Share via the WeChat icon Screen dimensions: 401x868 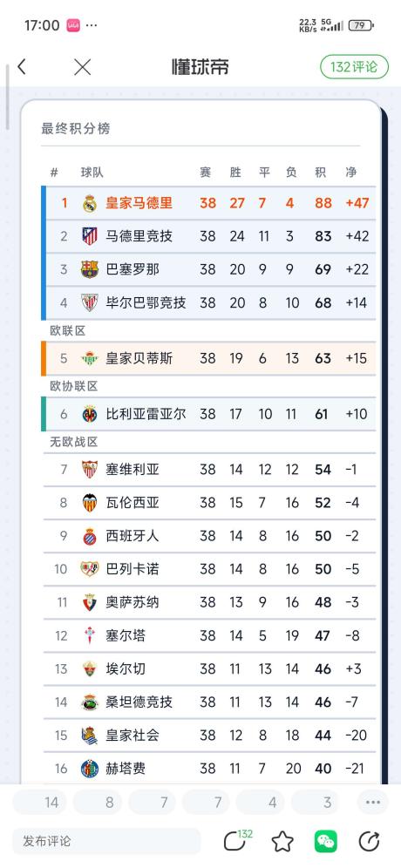pos(326,842)
